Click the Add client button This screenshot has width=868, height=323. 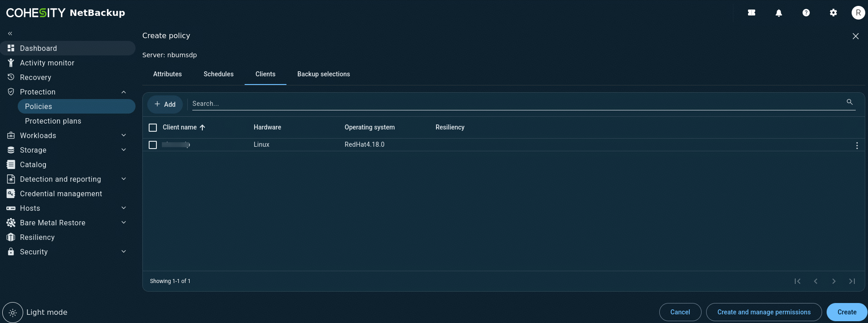click(x=165, y=104)
